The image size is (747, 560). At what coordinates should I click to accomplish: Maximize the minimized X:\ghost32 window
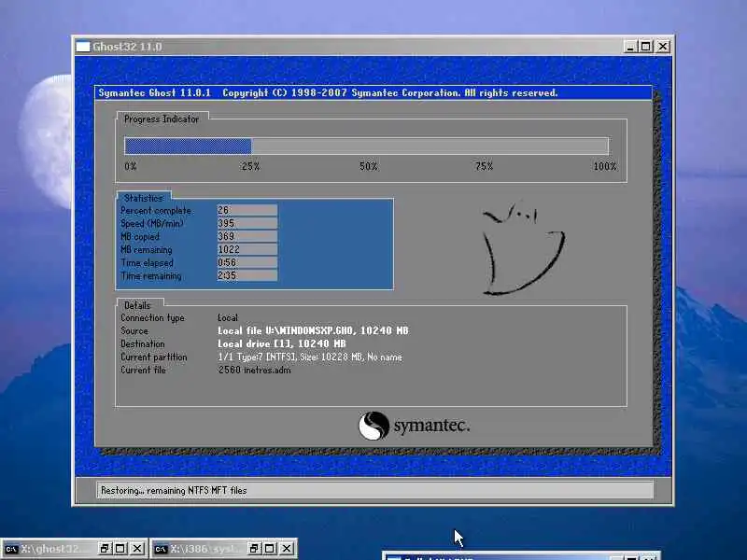tap(120, 549)
